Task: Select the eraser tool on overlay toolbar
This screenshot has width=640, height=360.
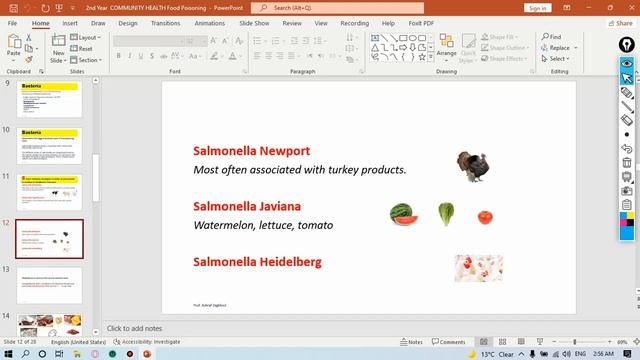Action: pyautogui.click(x=627, y=120)
